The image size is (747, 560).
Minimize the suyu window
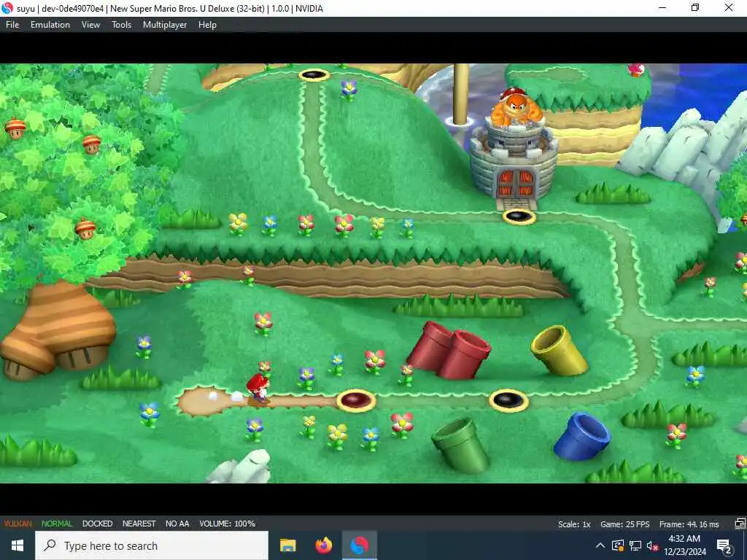click(662, 8)
